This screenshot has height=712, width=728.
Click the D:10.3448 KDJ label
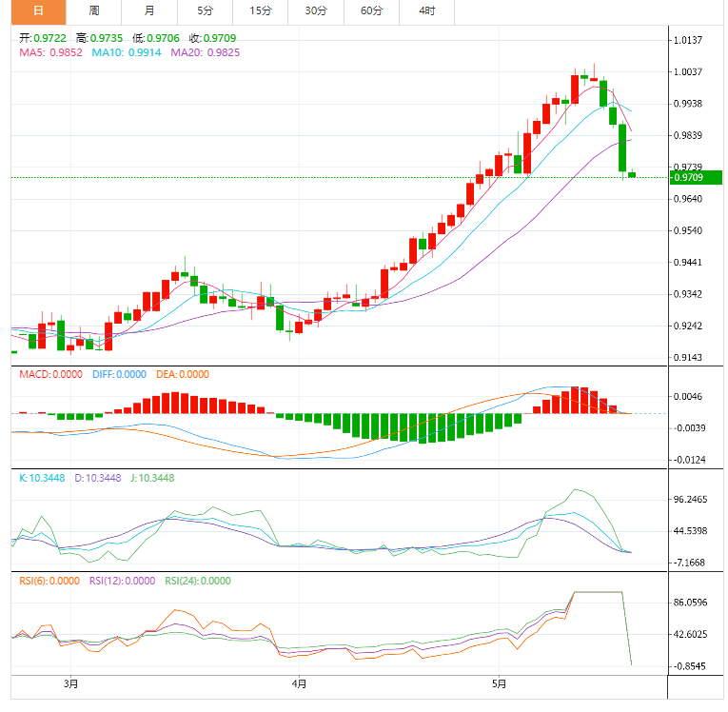pyautogui.click(x=97, y=479)
